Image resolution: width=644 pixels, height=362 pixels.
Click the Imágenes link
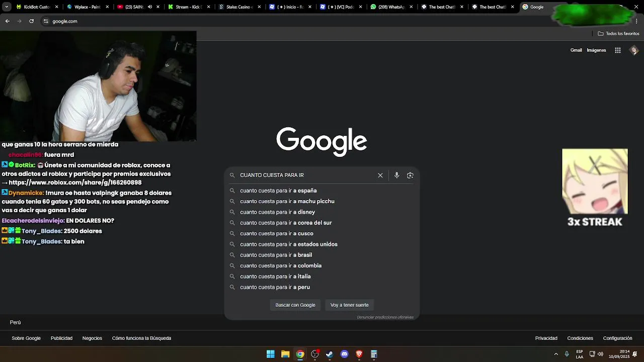(596, 50)
